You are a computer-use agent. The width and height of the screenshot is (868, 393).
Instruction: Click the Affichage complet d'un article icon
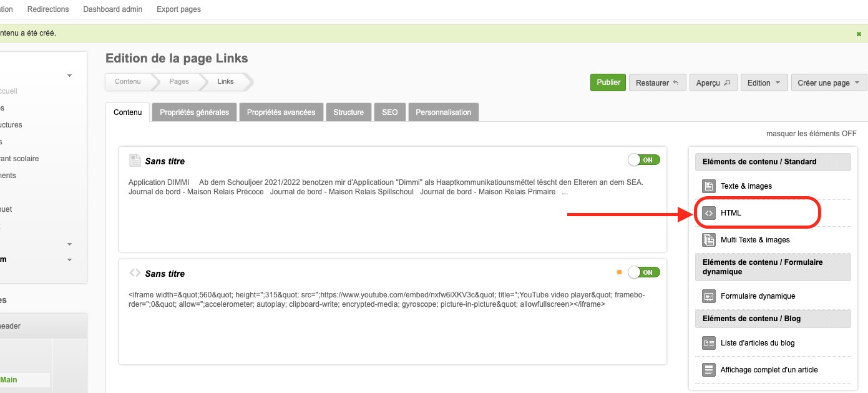(708, 369)
